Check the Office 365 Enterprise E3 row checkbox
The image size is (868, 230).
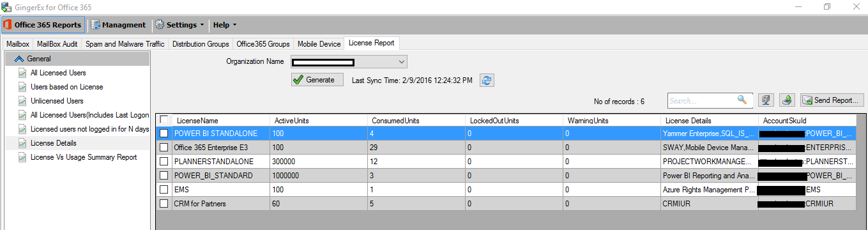(164, 148)
